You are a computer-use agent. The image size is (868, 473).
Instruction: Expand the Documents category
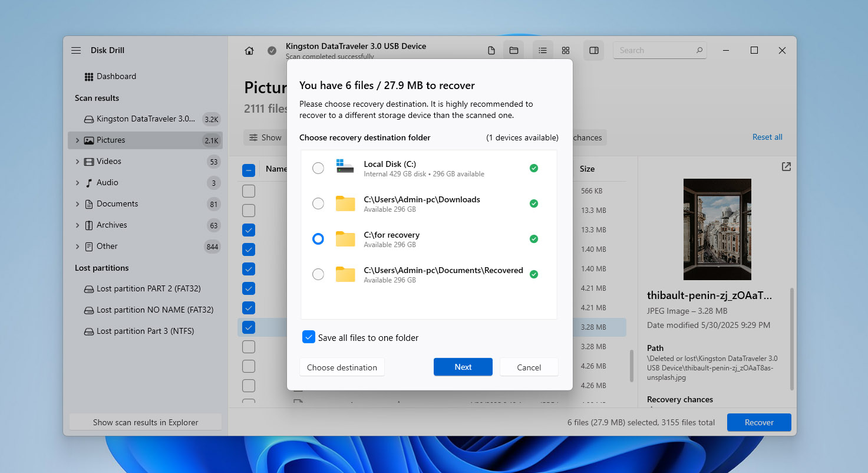[x=77, y=204]
